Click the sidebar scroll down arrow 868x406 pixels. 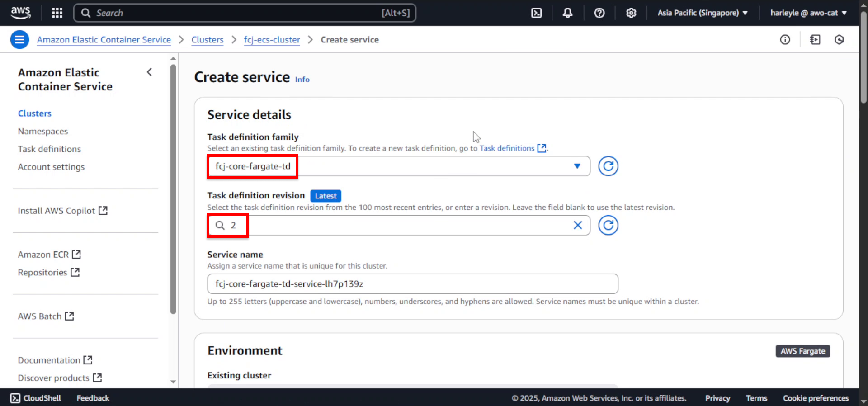point(173,382)
